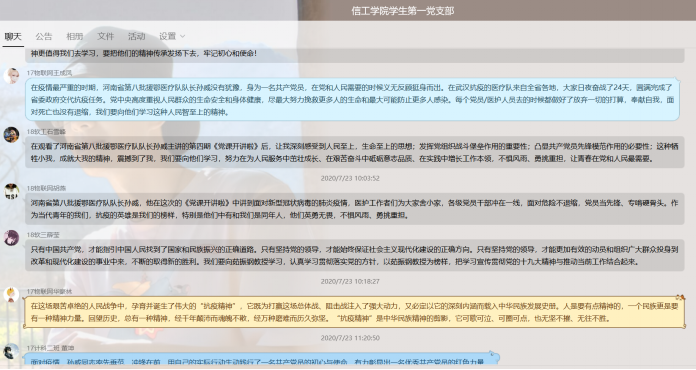Select the partial message ending 牢记初心和使命
Image resolution: width=696 pixels, height=370 pixels.
(x=355, y=54)
